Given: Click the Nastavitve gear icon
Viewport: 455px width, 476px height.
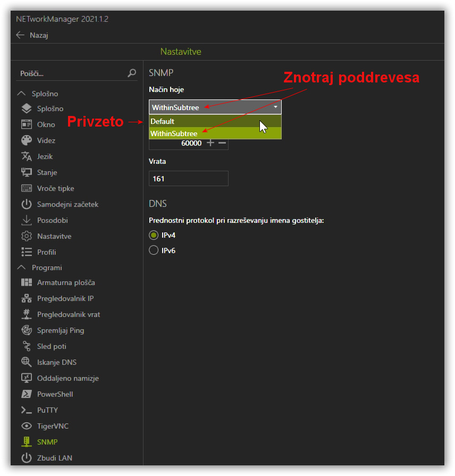Looking at the screenshot, I should coord(27,236).
